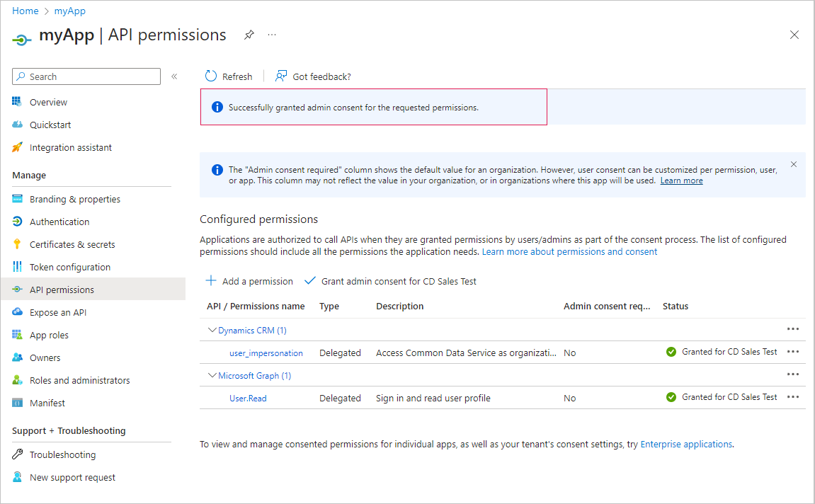Open Token configuration
This screenshot has width=815, height=504.
[x=69, y=266]
